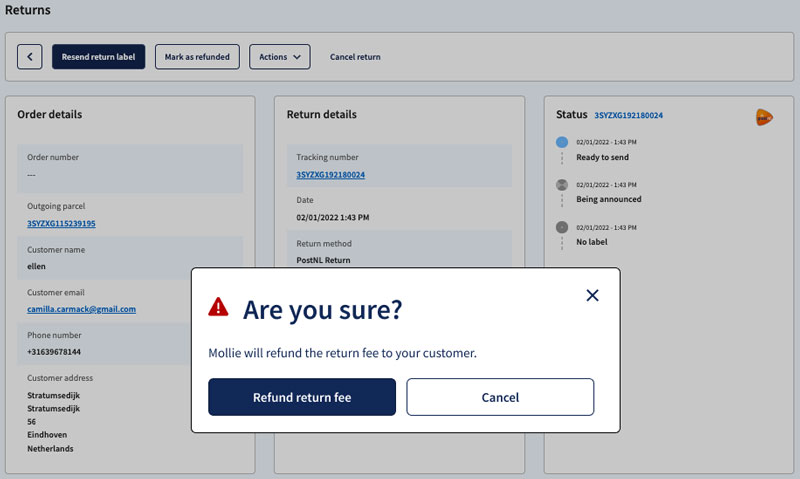
Task: Select the phone number +31639678144
Action: (54, 352)
